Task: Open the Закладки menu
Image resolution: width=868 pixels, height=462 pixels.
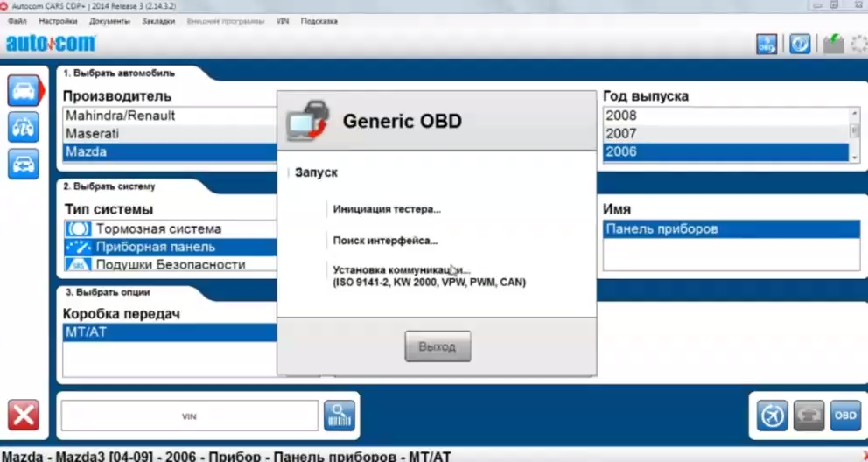Action: tap(158, 21)
